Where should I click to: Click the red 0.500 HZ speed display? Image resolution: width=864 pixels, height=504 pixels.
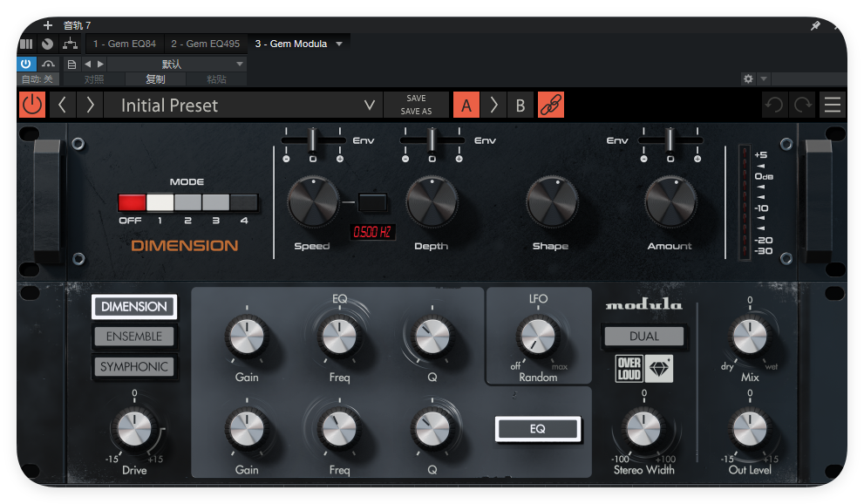pos(372,232)
